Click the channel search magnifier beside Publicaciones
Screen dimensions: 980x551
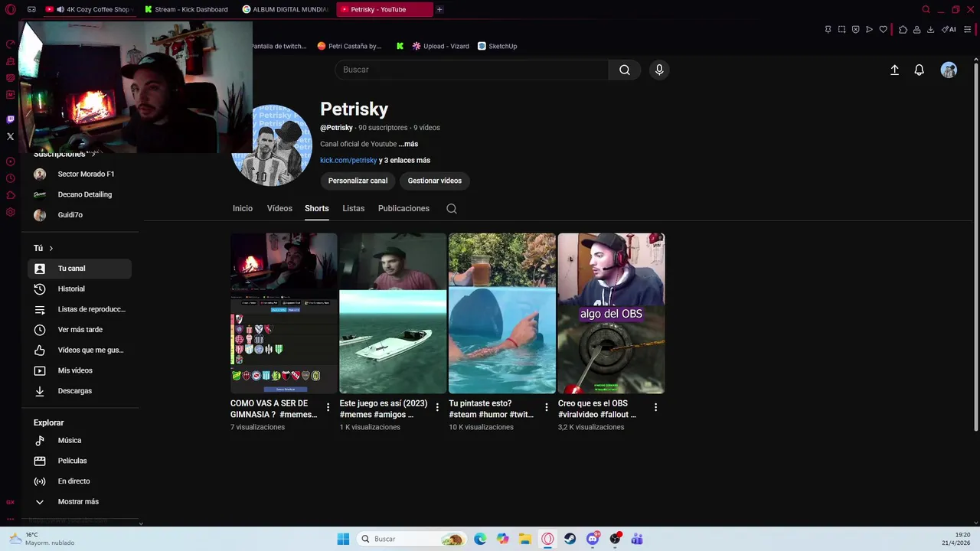coord(452,208)
